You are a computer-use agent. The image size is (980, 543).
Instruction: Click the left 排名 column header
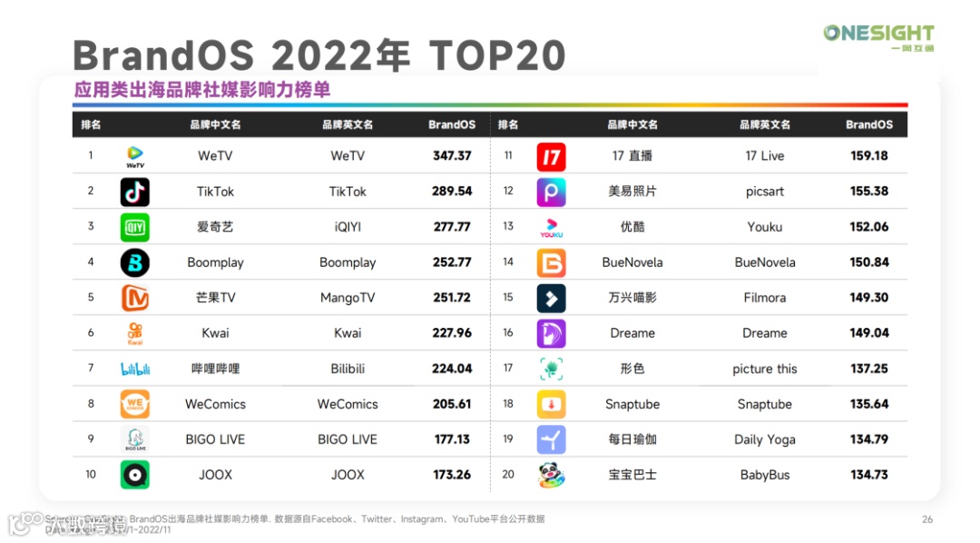[x=91, y=124]
